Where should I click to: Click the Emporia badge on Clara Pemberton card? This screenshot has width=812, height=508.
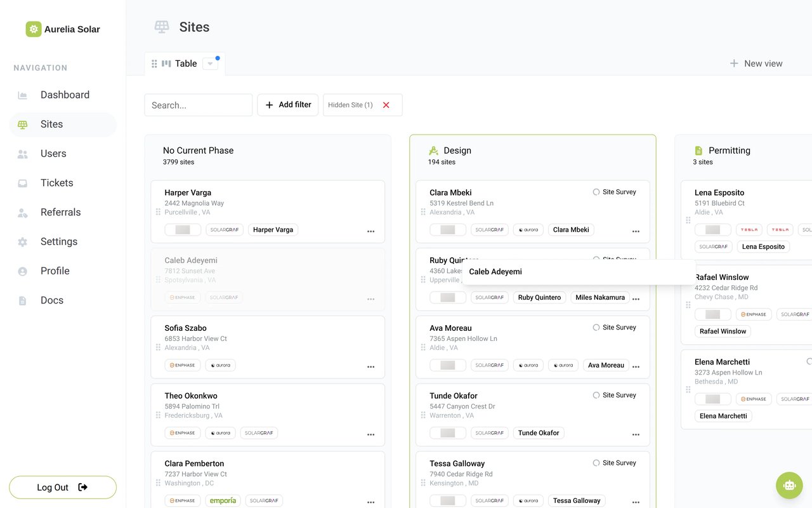click(x=223, y=500)
